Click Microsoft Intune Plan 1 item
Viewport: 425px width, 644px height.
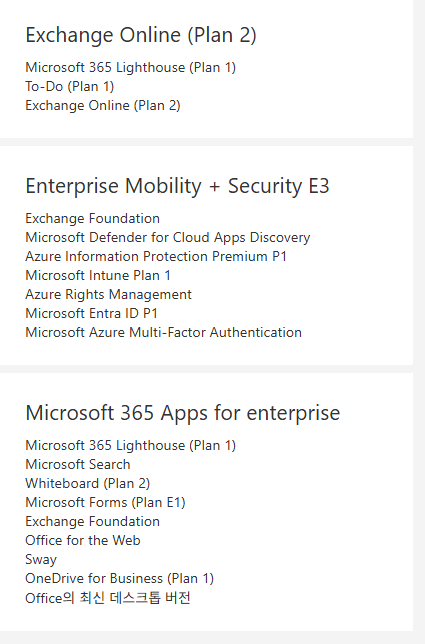98,275
